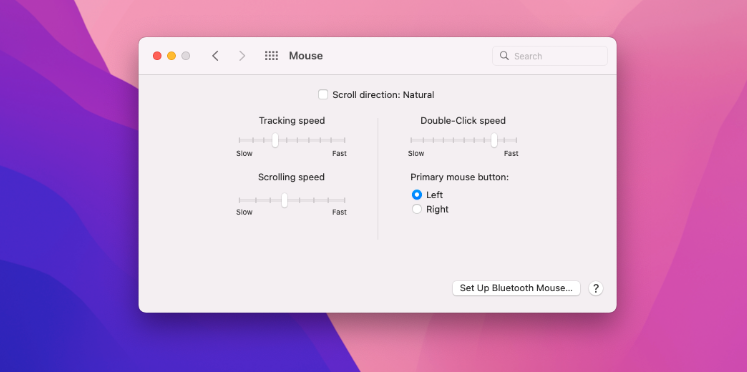Close the Mouse window with red button
Screen dimensions: 747x372
tap(157, 56)
